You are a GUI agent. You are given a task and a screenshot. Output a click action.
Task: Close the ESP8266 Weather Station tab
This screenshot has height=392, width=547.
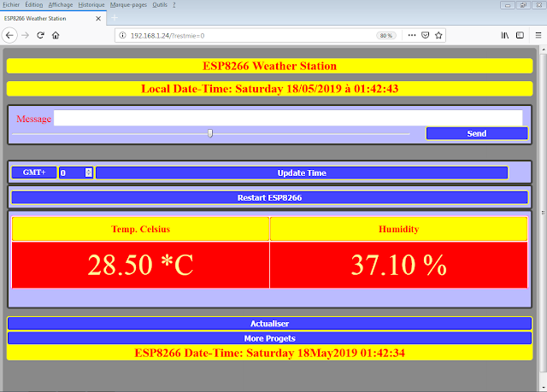click(98, 19)
